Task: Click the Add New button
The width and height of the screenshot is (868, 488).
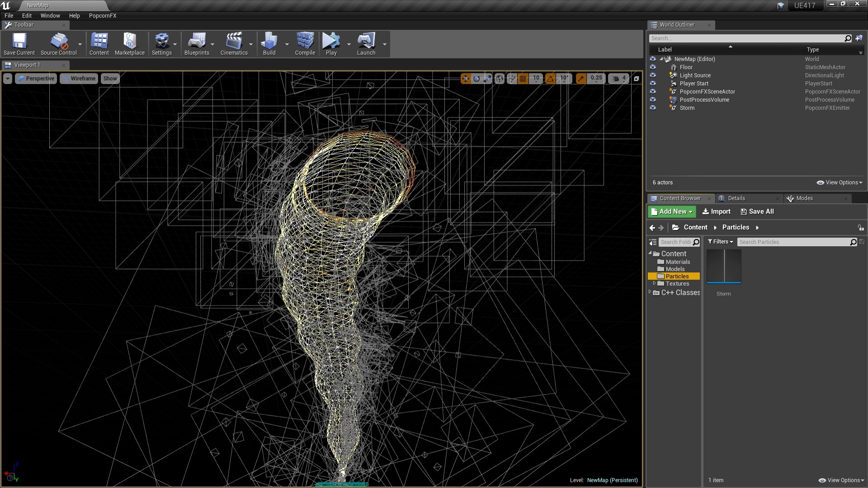Action: click(x=672, y=211)
